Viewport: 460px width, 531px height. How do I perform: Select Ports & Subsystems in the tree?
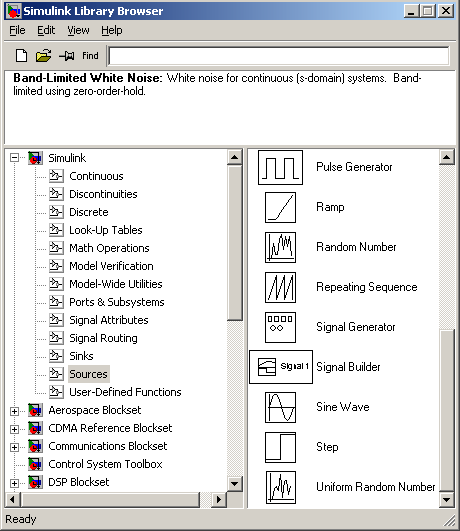pos(117,302)
